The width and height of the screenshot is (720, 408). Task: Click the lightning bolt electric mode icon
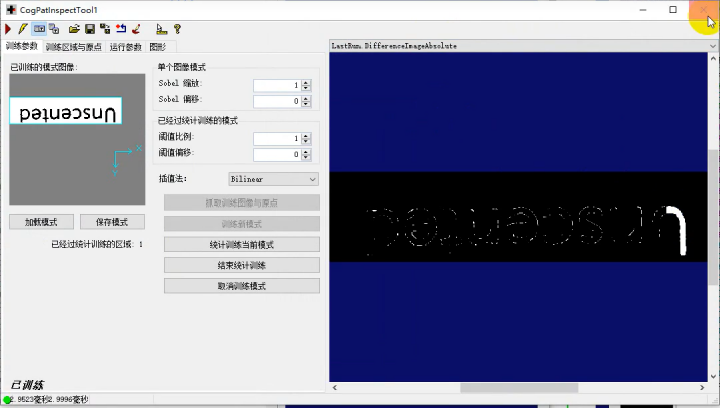coord(22,29)
